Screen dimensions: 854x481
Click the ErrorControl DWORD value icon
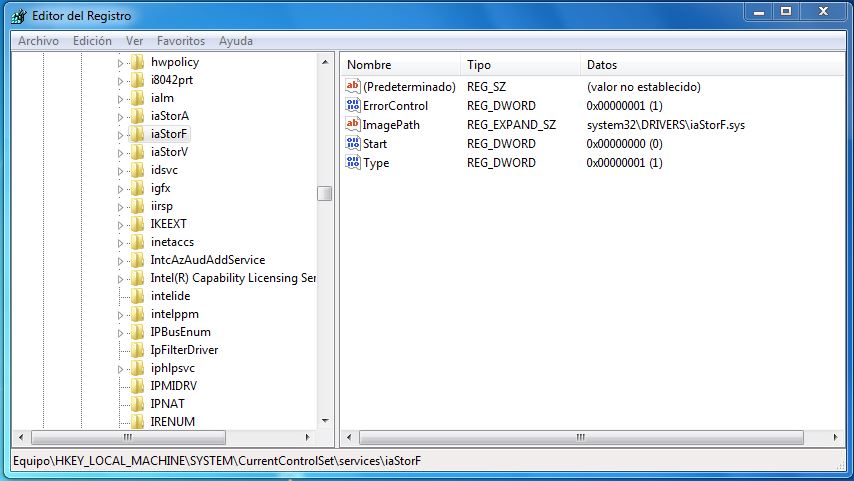click(353, 105)
